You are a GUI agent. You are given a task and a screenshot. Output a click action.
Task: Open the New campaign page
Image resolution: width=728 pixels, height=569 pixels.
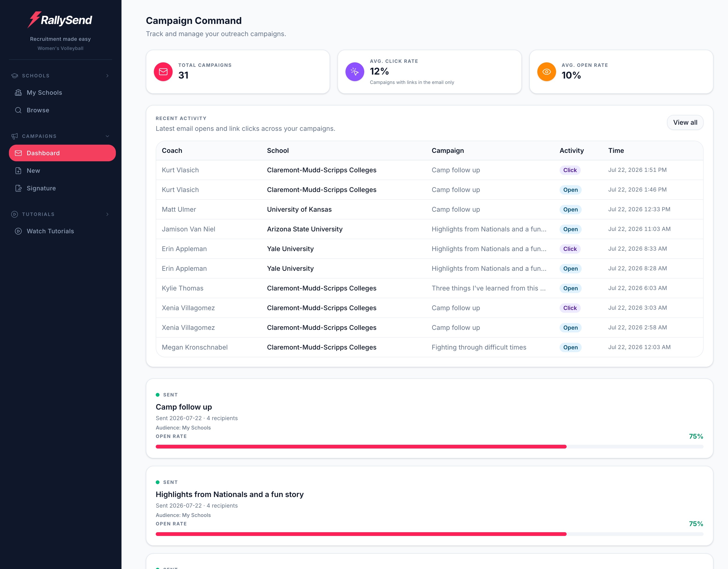click(x=62, y=171)
